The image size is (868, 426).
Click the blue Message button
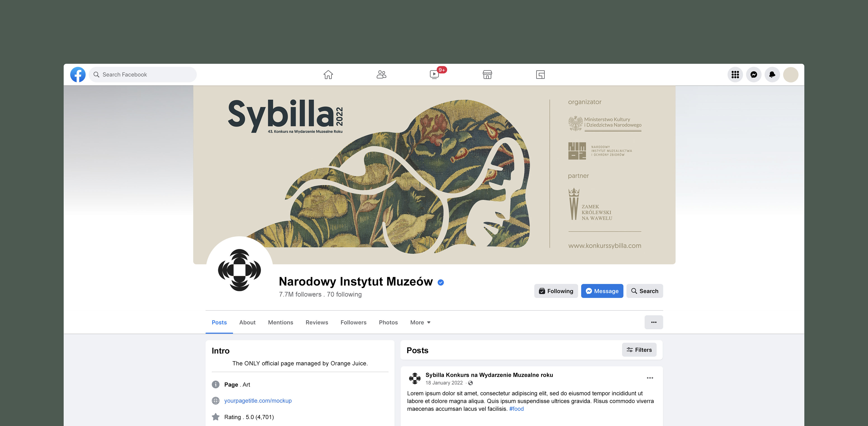(x=602, y=291)
